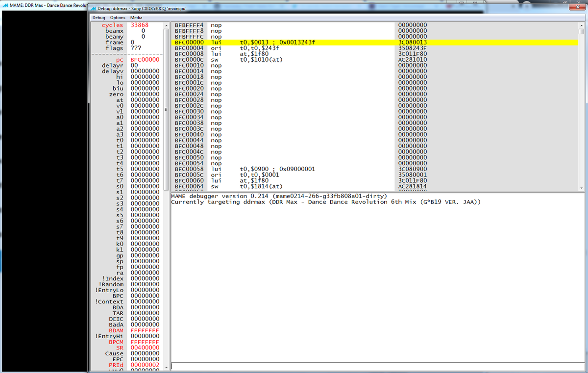Open the Options menu
Viewport: 588px width, 373px height.
tap(117, 18)
